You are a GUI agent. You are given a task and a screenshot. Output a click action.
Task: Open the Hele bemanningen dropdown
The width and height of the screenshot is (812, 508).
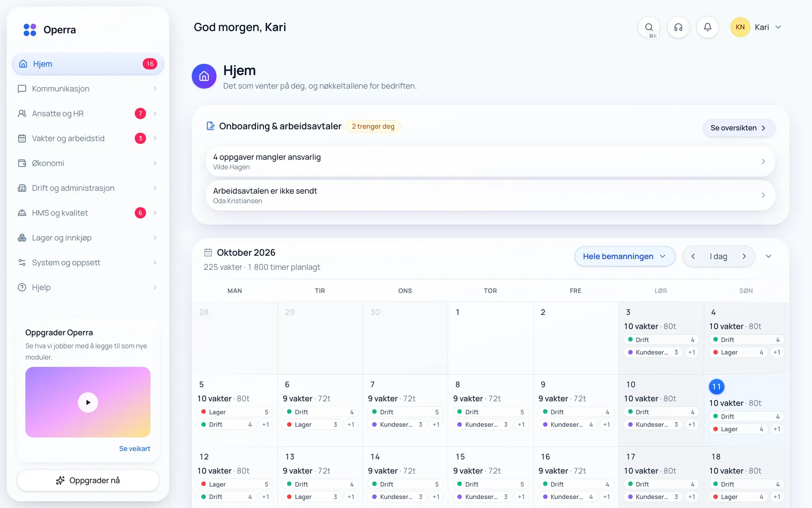click(x=625, y=256)
